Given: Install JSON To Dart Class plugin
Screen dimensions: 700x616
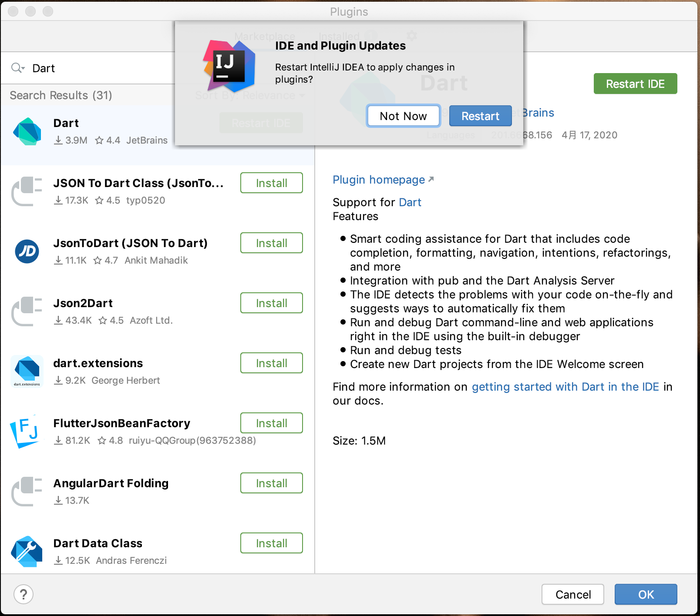Looking at the screenshot, I should tap(272, 183).
